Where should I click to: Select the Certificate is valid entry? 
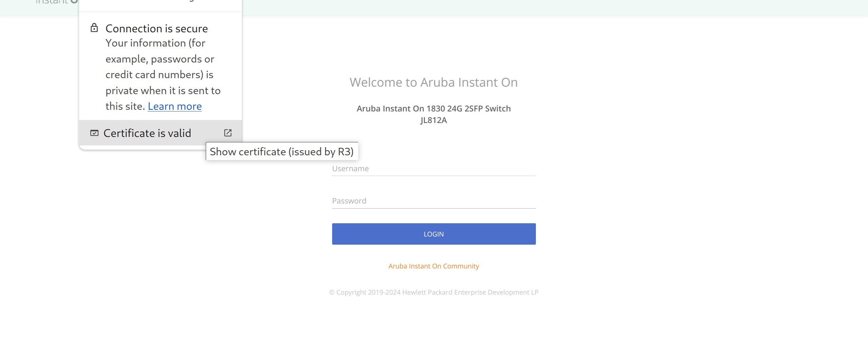[x=160, y=133]
